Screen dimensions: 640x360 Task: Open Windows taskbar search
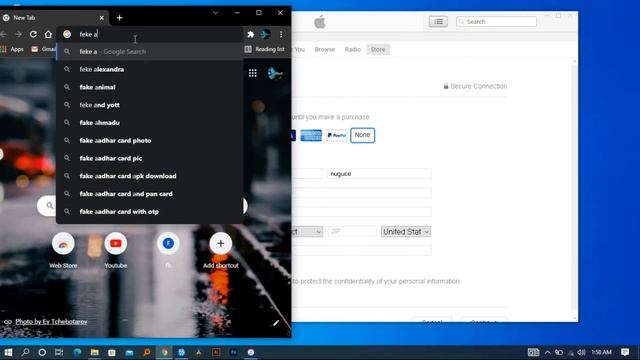click(25, 352)
